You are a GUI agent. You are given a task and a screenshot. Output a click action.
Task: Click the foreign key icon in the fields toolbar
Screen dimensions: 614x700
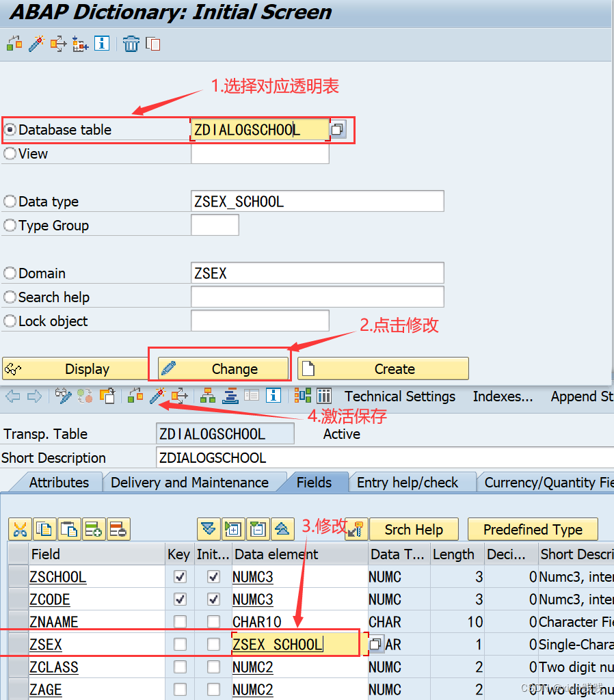click(x=356, y=529)
